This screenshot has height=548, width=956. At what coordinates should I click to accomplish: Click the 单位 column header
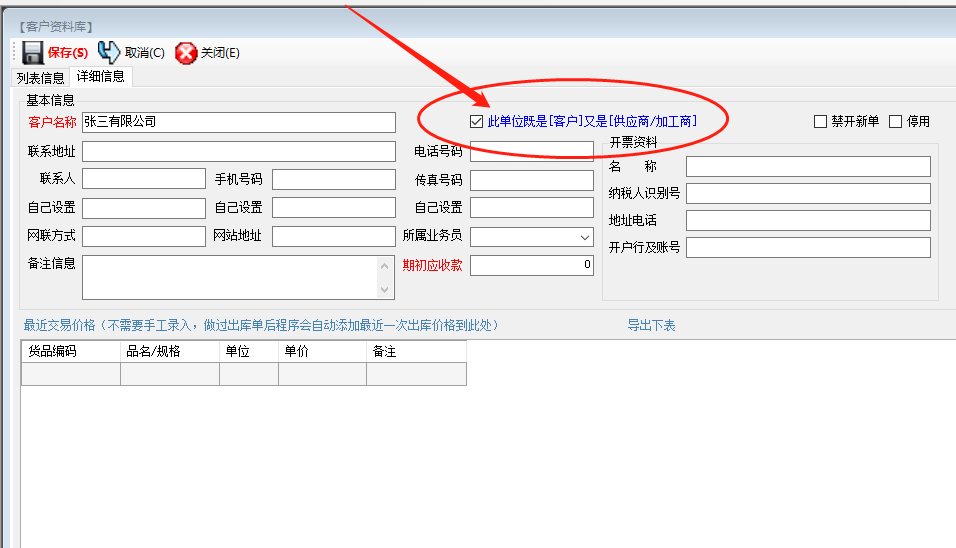point(249,352)
